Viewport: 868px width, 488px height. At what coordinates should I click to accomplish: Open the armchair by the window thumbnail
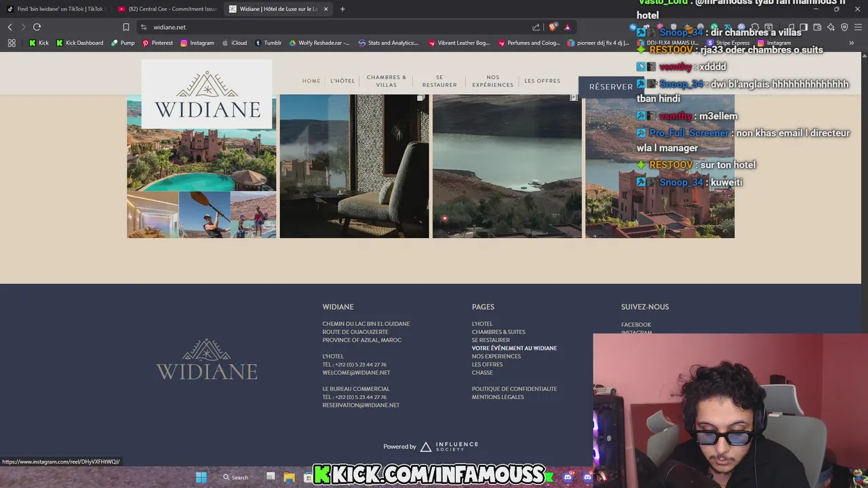point(355,166)
